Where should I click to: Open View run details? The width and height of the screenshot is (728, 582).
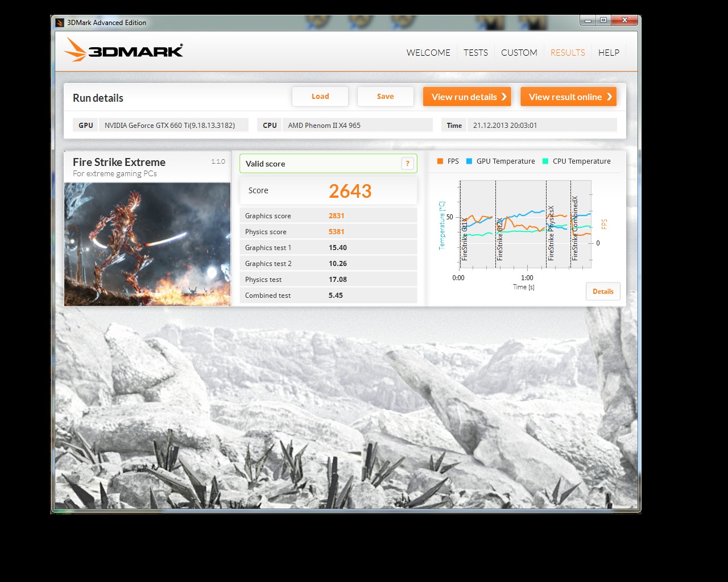467,97
